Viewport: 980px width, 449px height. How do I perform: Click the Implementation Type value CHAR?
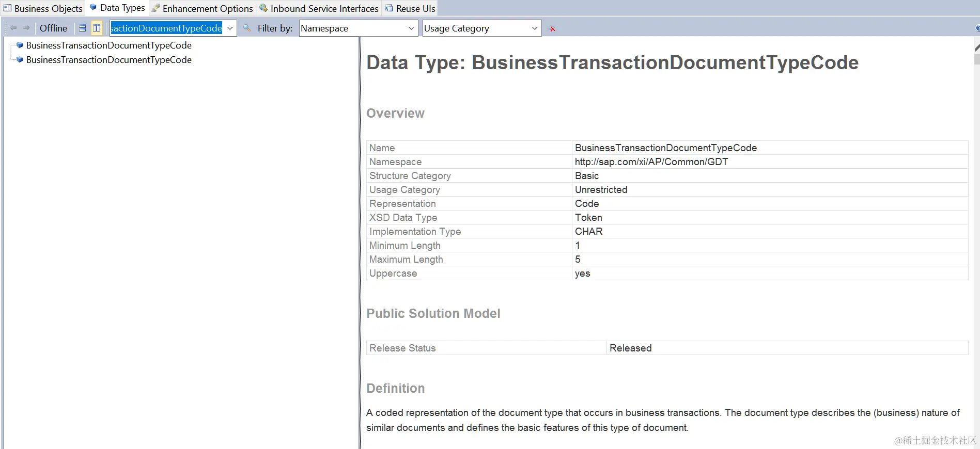coord(589,231)
